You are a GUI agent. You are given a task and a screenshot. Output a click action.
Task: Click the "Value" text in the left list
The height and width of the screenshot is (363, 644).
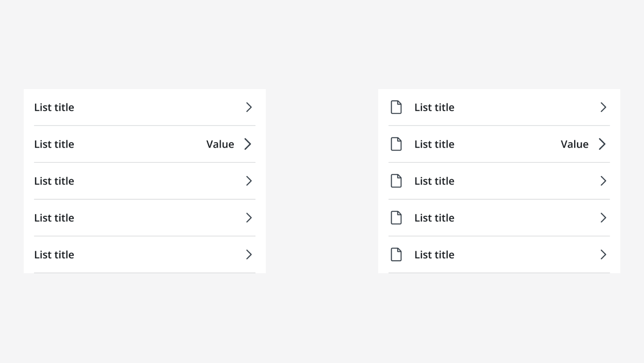click(x=220, y=144)
